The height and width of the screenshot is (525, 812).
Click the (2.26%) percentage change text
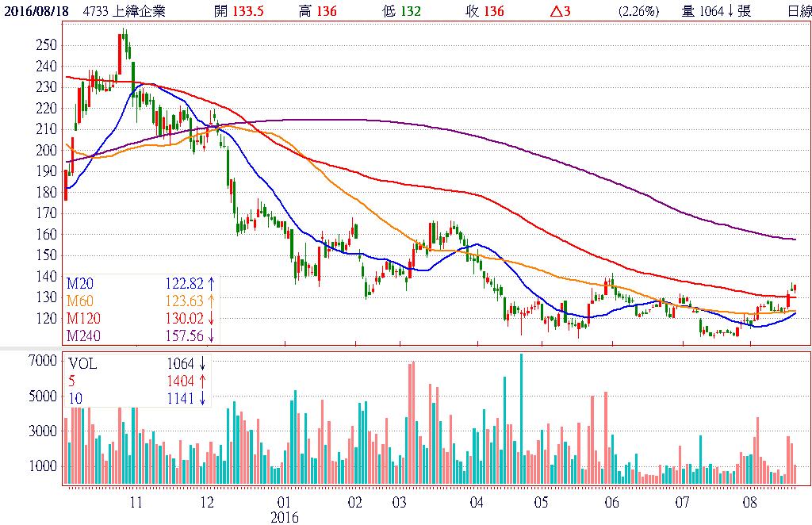639,11
